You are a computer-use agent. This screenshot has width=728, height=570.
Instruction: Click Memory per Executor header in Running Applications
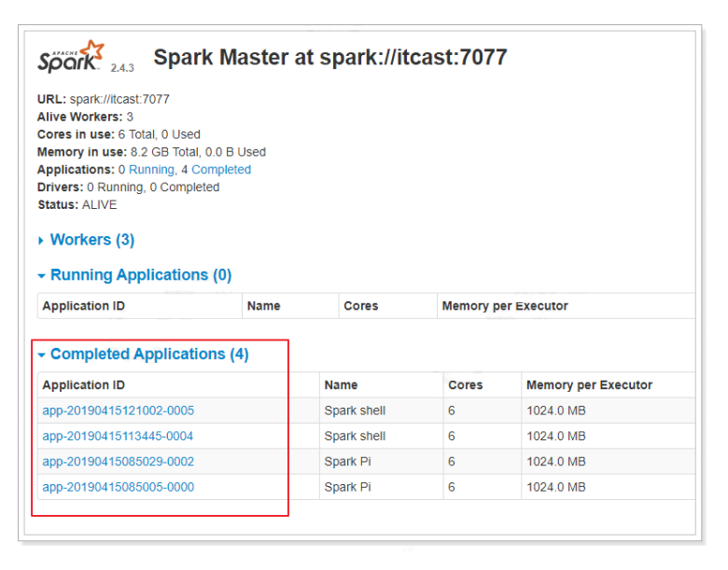coord(505,306)
